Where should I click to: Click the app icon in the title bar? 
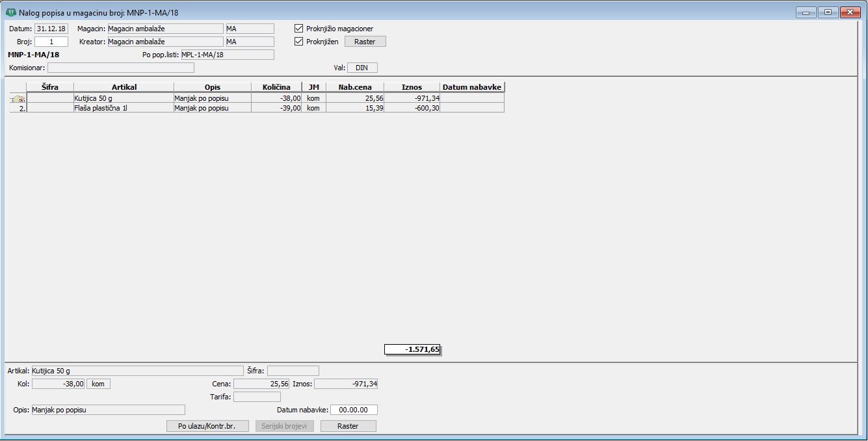(11, 12)
